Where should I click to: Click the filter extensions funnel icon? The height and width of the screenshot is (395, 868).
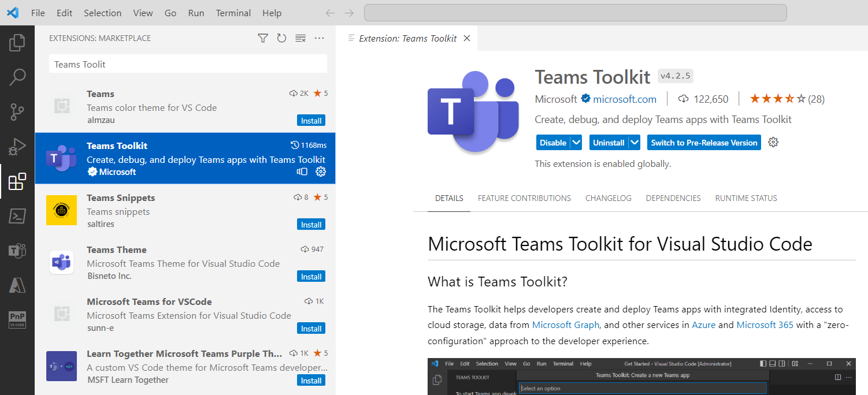tap(263, 38)
